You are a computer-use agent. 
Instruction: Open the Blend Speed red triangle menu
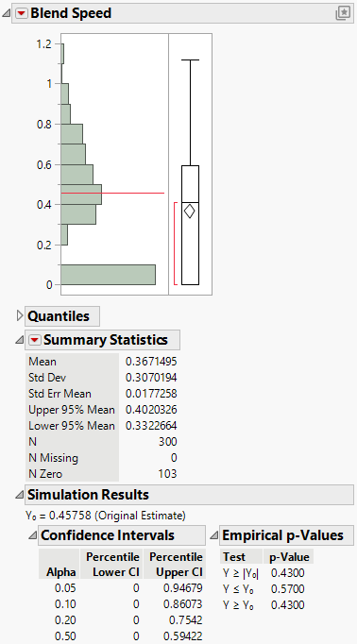[x=22, y=13]
